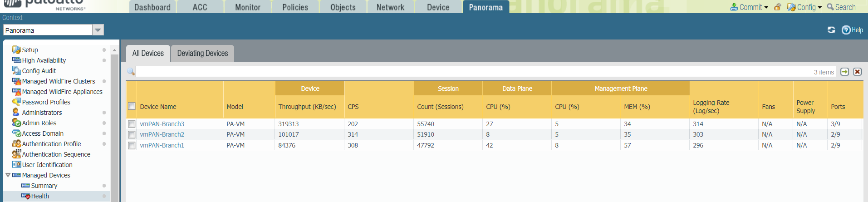The height and width of the screenshot is (202, 868).
Task: Click the Fans column header
Action: tap(776, 107)
